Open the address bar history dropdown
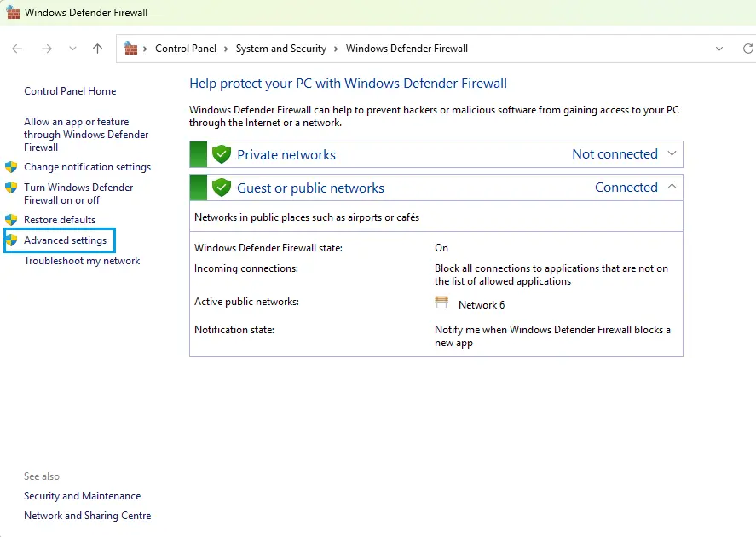Viewport: 756px width, 537px height. [x=719, y=49]
